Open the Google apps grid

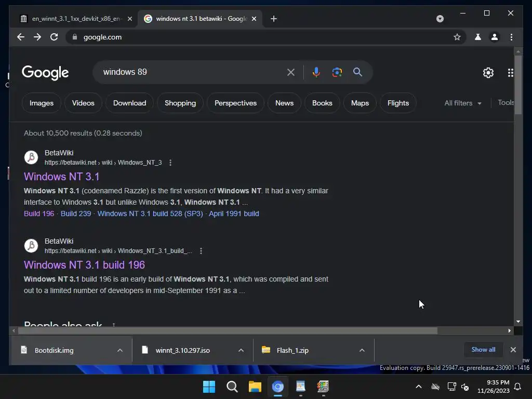[x=510, y=72]
